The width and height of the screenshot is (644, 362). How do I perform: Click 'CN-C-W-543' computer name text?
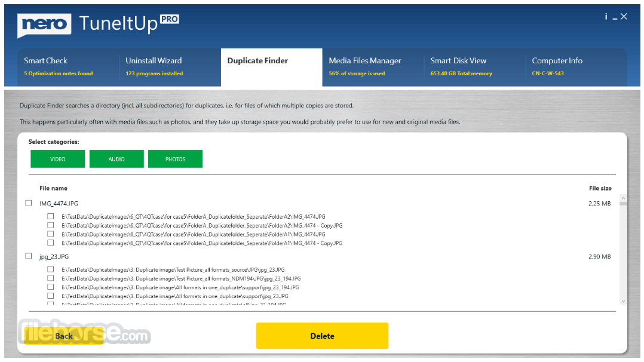(548, 73)
